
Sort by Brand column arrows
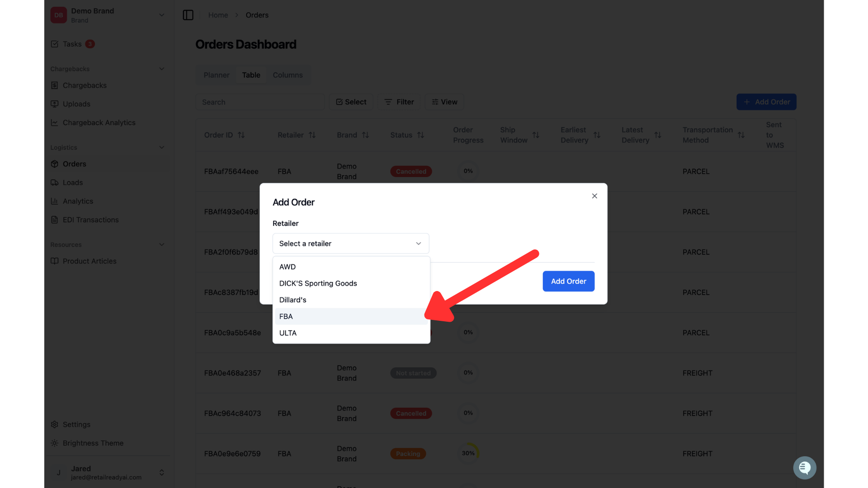point(366,135)
